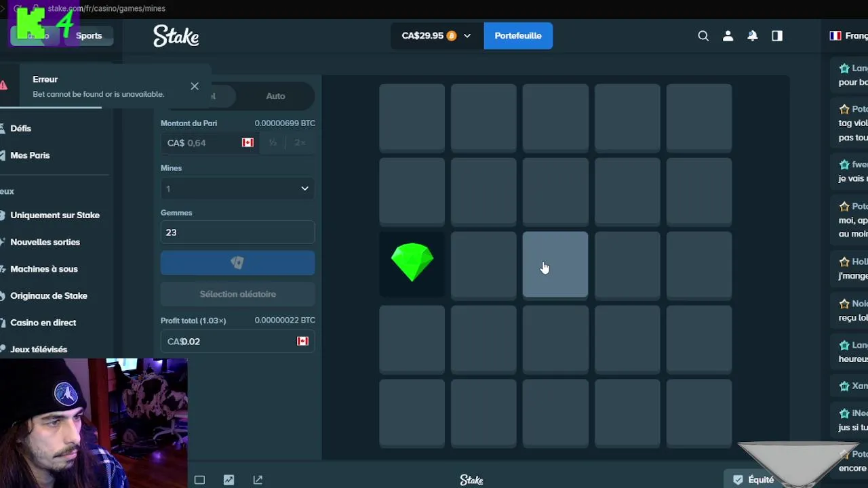Click the French flag language icon
The width and height of the screenshot is (868, 488).
click(835, 36)
